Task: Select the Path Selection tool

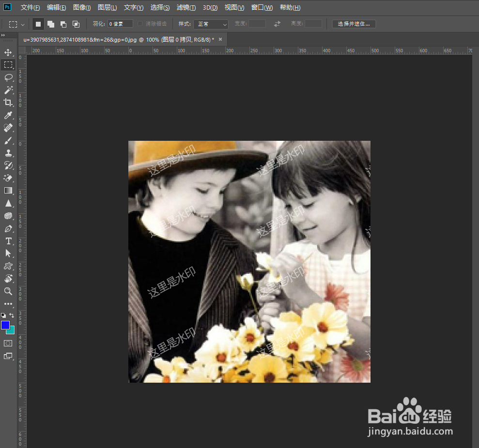Action: tap(8, 254)
